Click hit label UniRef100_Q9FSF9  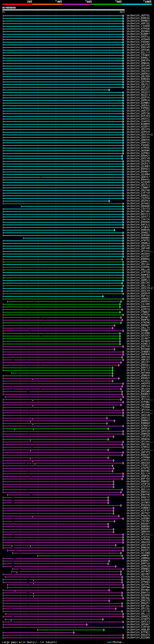click(138, 452)
